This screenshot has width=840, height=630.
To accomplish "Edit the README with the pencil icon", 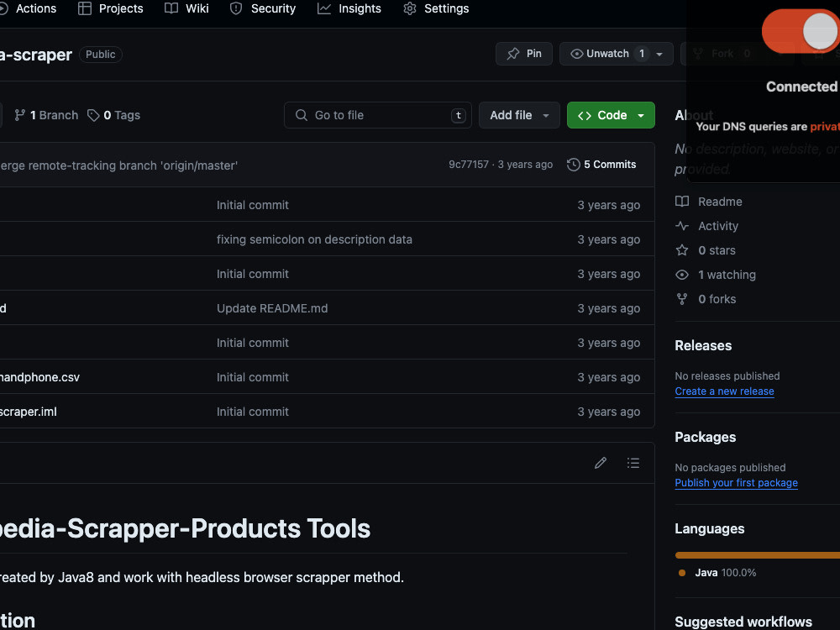I will tap(601, 463).
